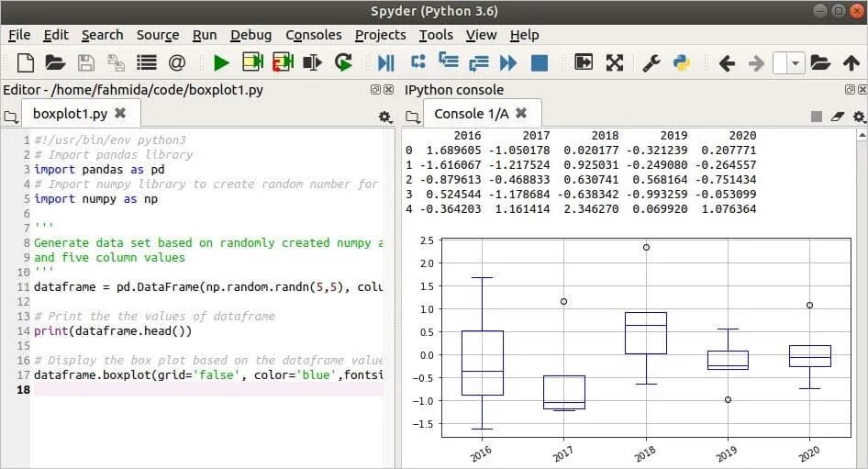Click the dataframe.boxplot code line 17

[208, 375]
